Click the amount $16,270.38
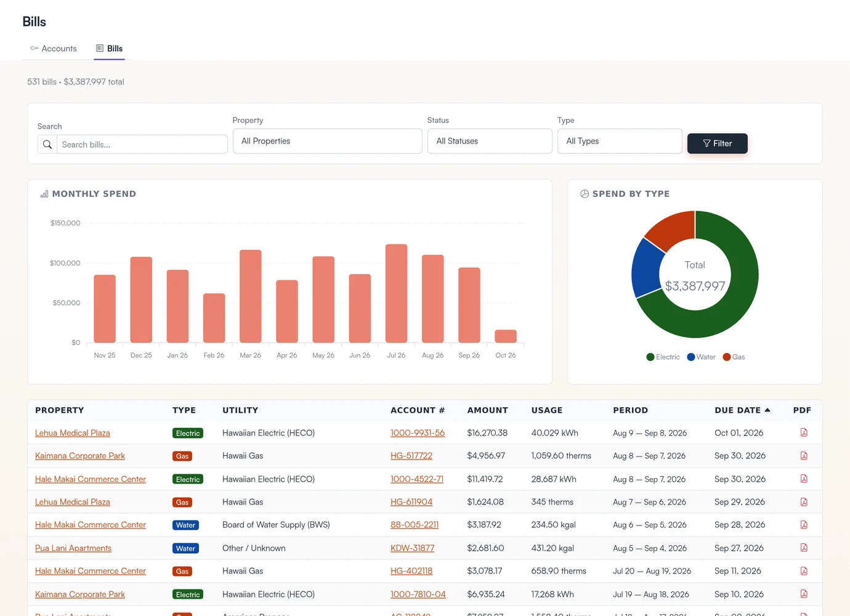 [487, 433]
